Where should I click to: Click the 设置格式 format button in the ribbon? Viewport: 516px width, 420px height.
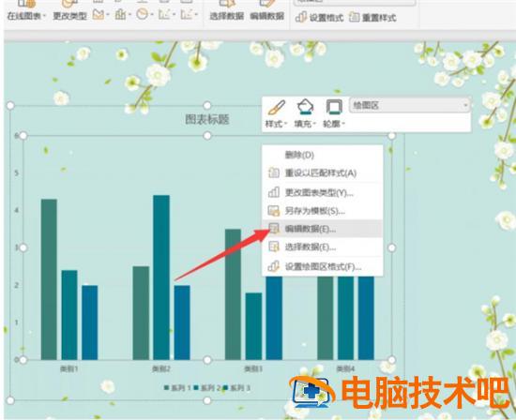(319, 17)
